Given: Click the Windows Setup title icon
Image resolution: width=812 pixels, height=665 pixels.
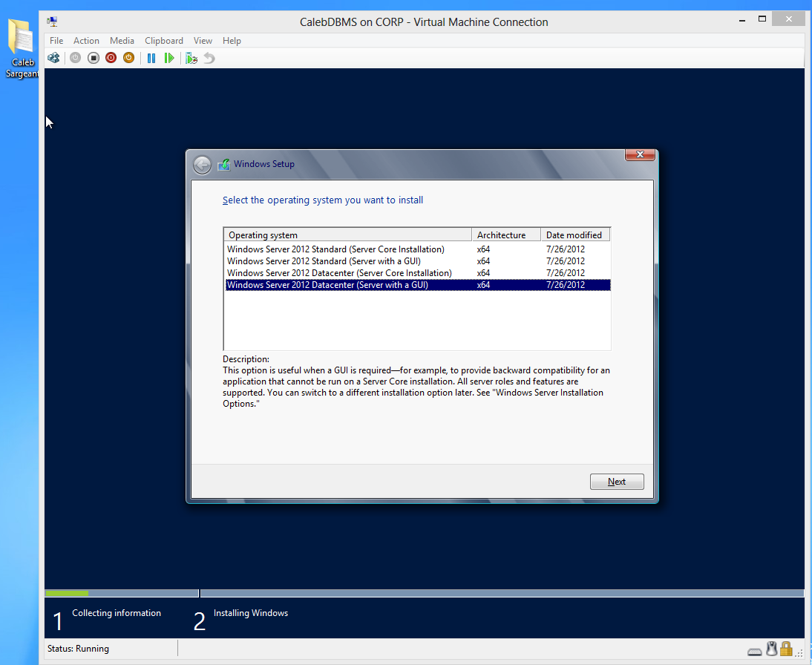Looking at the screenshot, I should coord(223,164).
